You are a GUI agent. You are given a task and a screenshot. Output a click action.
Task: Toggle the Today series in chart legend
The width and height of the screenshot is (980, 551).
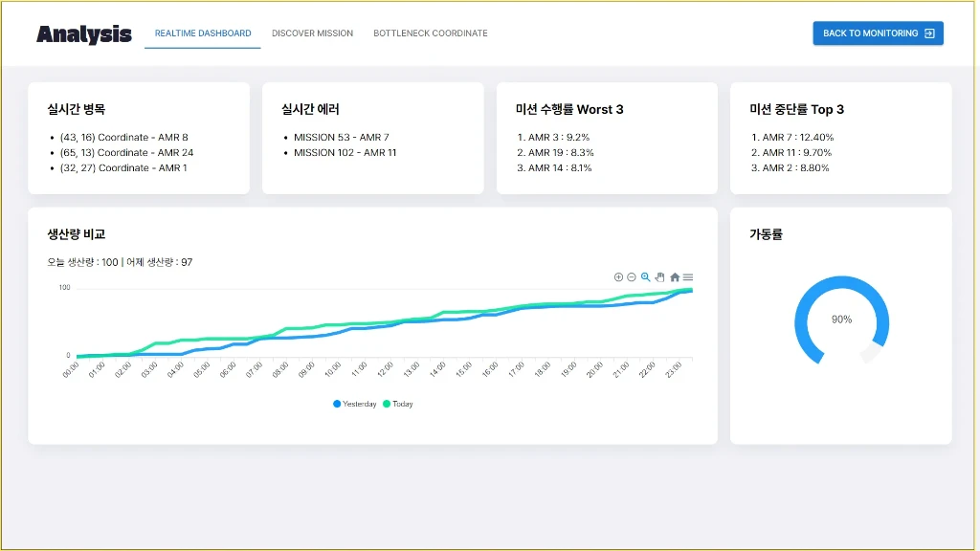(x=397, y=404)
